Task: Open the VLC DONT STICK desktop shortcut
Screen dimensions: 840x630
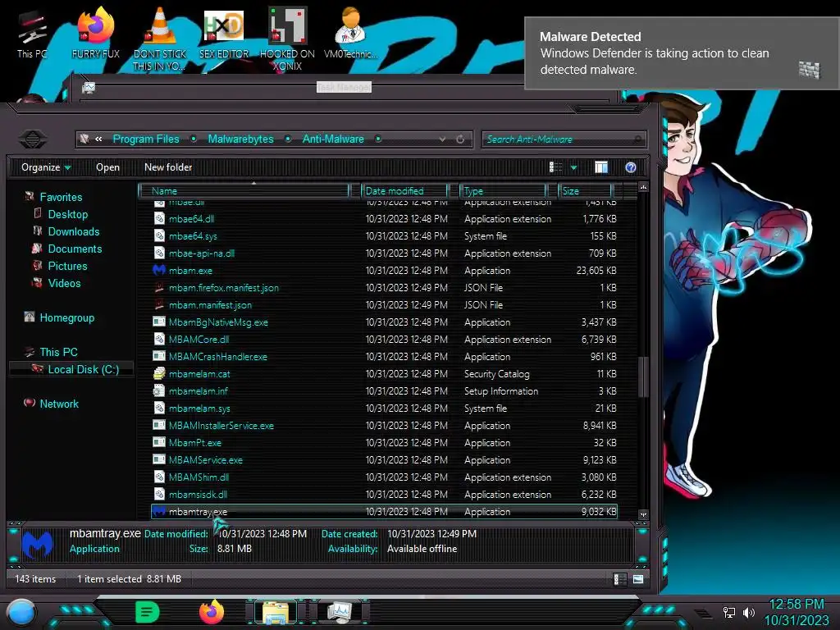Action: click(x=160, y=39)
